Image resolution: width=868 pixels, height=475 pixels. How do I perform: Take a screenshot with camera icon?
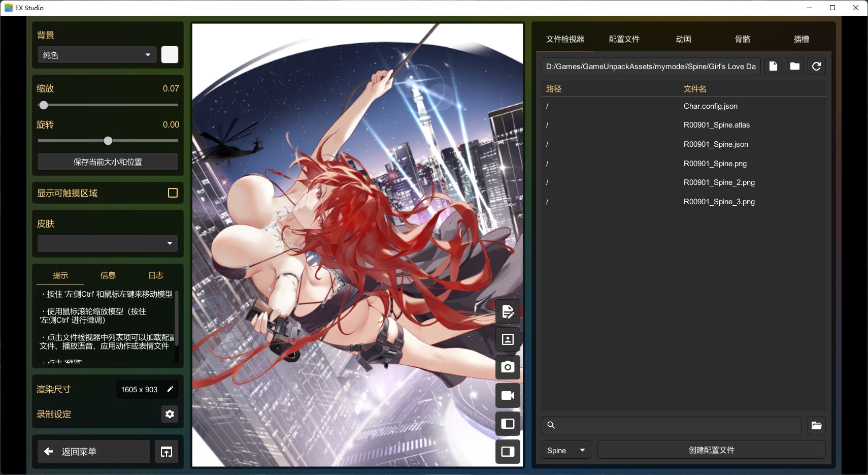click(x=508, y=367)
